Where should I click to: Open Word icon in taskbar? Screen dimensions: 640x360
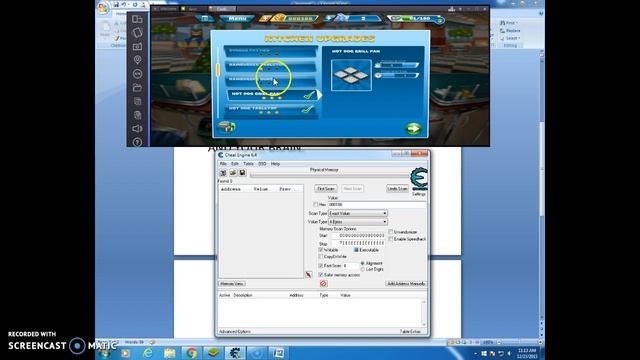point(279,353)
